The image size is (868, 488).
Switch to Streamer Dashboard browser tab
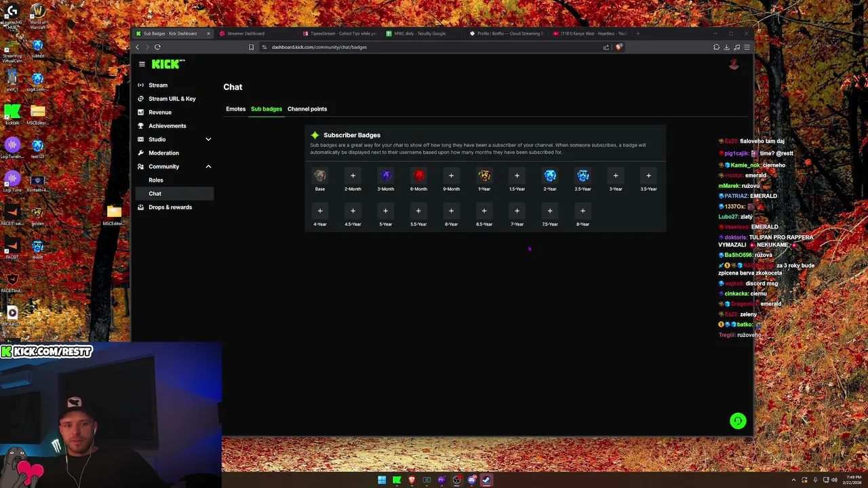(255, 33)
